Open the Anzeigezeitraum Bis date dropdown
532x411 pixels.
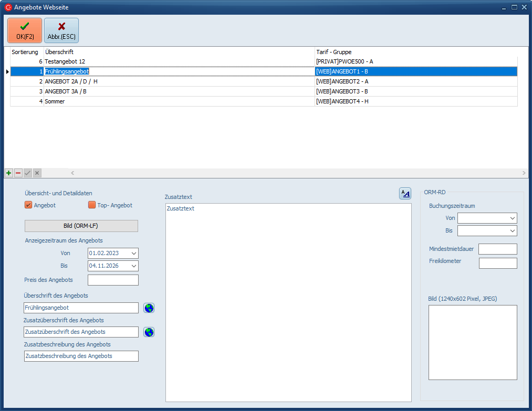[x=133, y=266]
